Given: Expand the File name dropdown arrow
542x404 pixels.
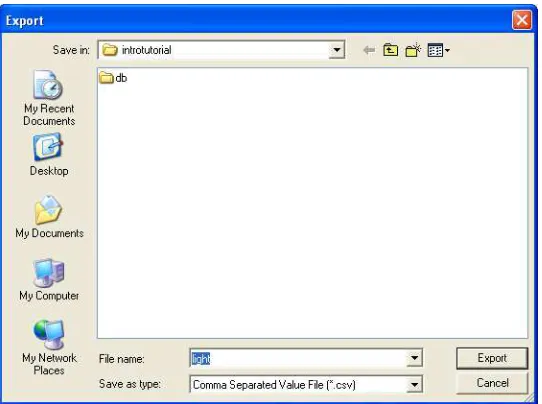Looking at the screenshot, I should (x=414, y=358).
